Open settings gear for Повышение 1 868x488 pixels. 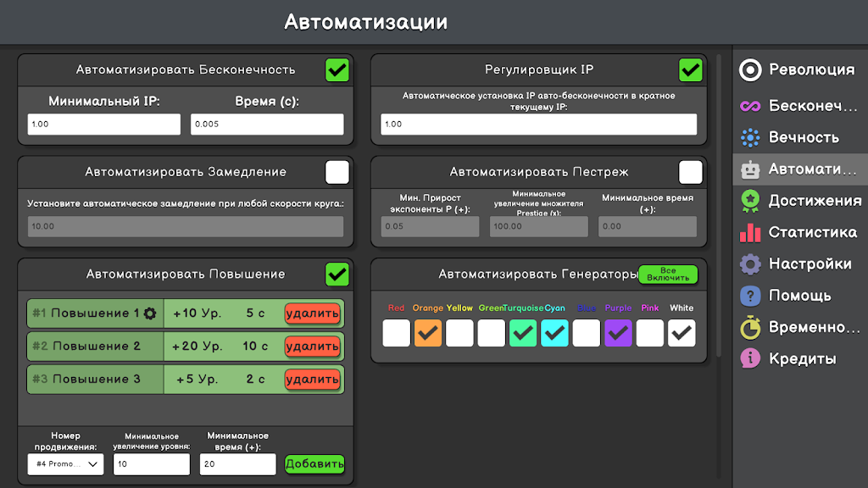[x=149, y=313]
